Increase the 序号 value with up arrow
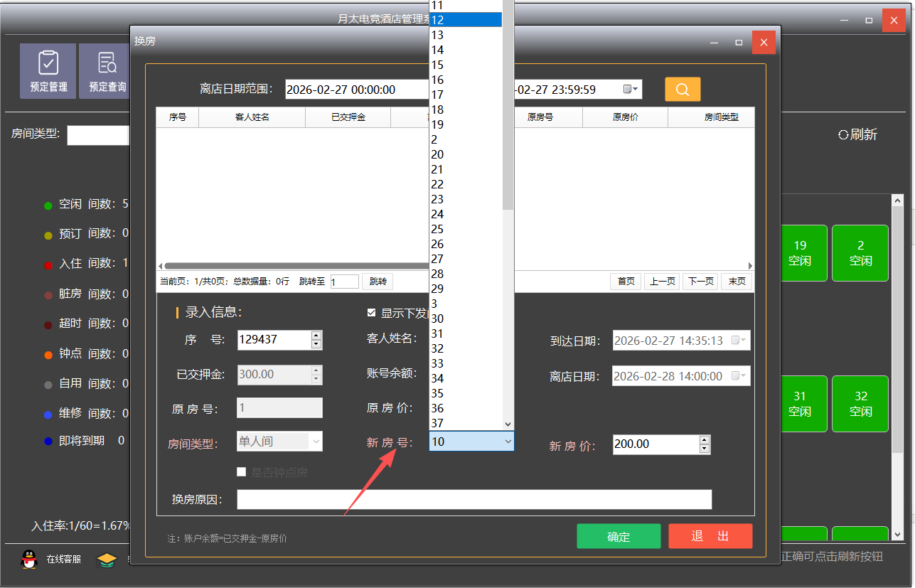Screen dimensions: 915x588 click(316, 336)
